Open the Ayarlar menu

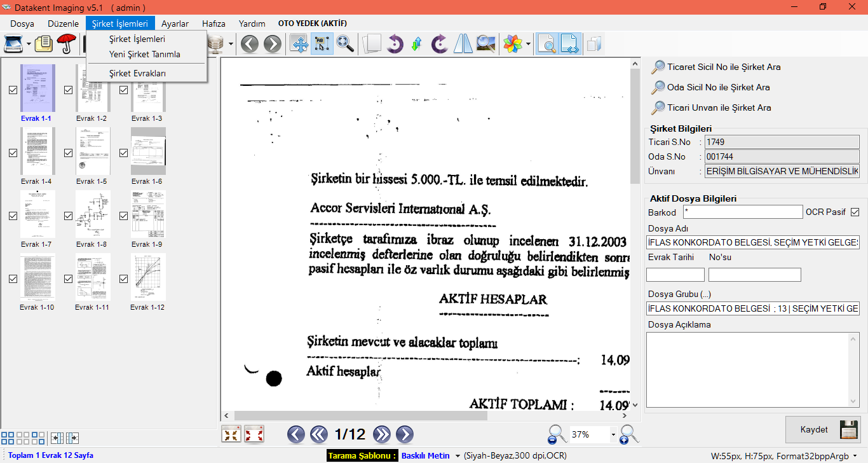click(175, 24)
